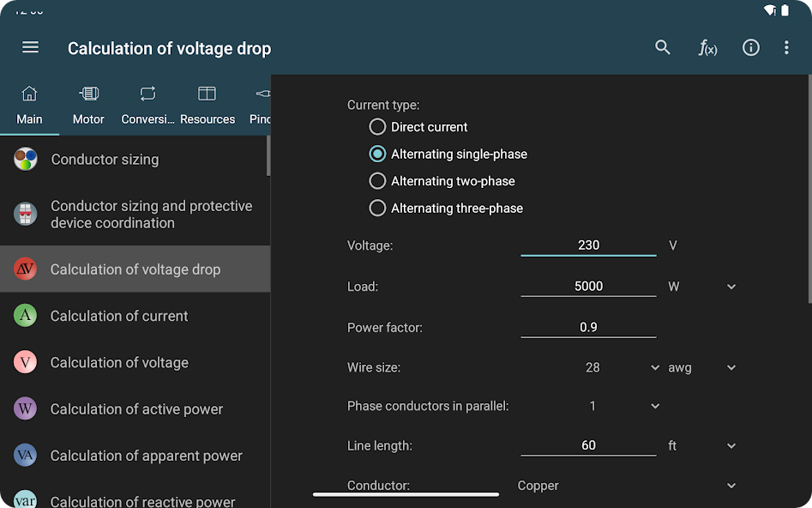Viewport: 812px width, 508px height.
Task: Select Alternating two-phase radio button
Action: click(x=377, y=181)
